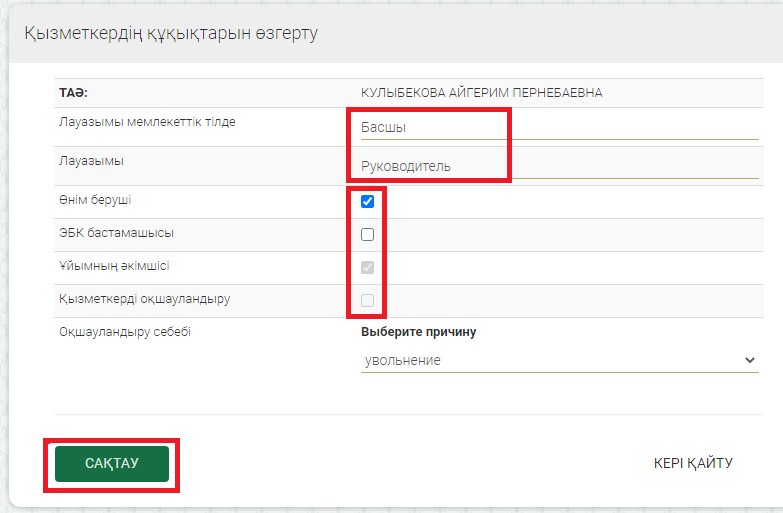Image resolution: width=783 pixels, height=513 pixels.
Task: Enable the ЭБК бастамашысы checkbox
Action: [367, 235]
